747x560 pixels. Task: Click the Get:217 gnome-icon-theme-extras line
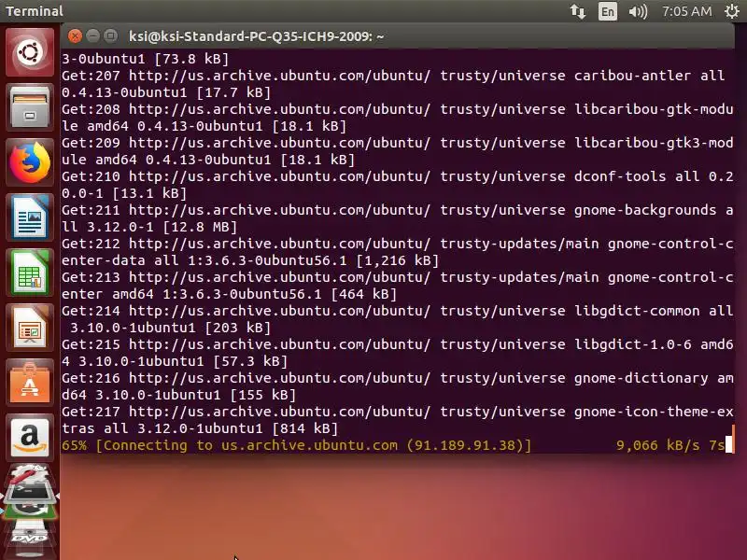click(x=398, y=420)
